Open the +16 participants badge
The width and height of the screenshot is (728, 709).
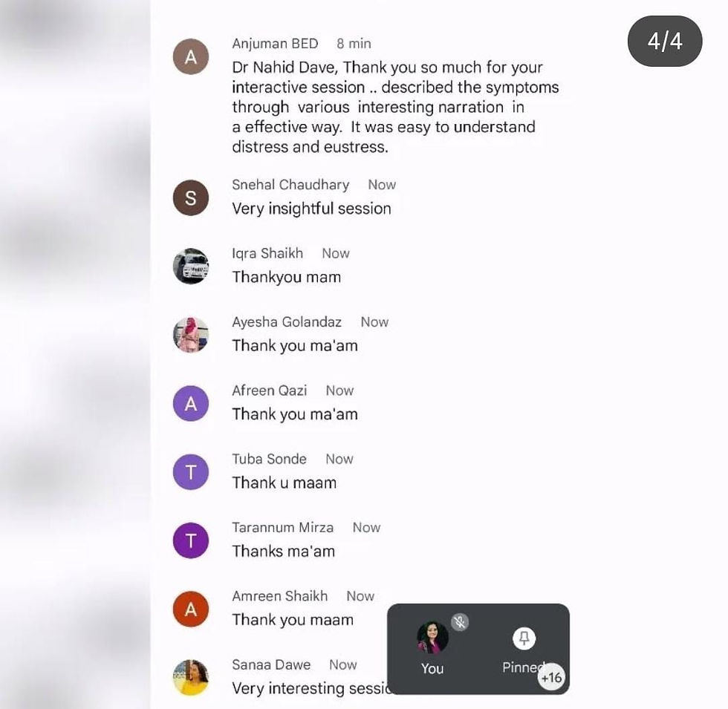[x=551, y=677]
